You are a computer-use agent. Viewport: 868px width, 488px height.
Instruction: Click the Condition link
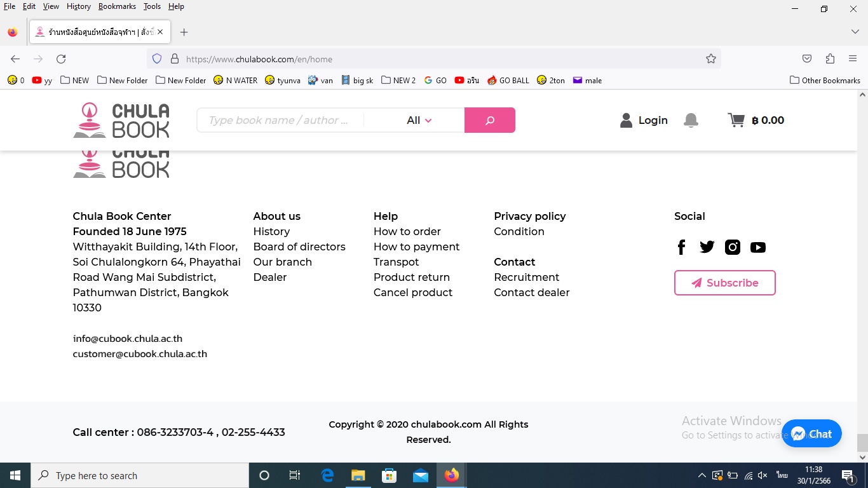519,231
